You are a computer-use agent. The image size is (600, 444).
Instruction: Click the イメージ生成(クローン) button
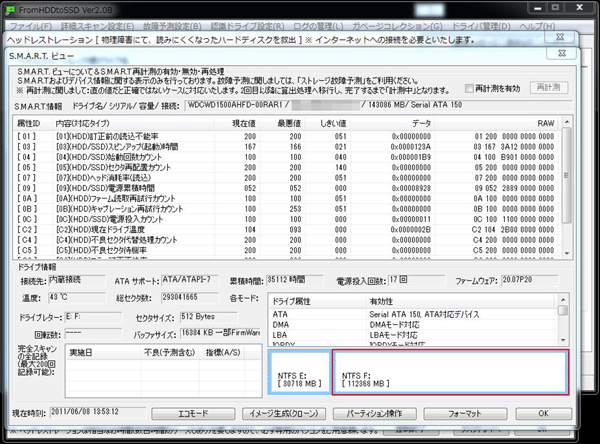click(284, 414)
